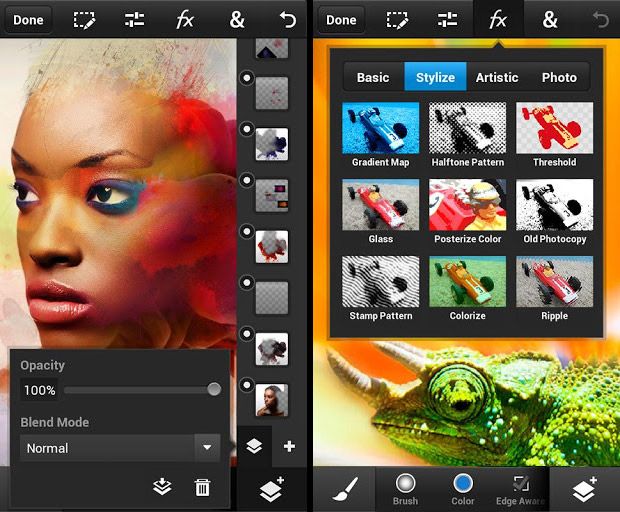Screen dimensions: 620x512
Task: Expand the Blend Mode Normal dropdown
Action: 207,448
